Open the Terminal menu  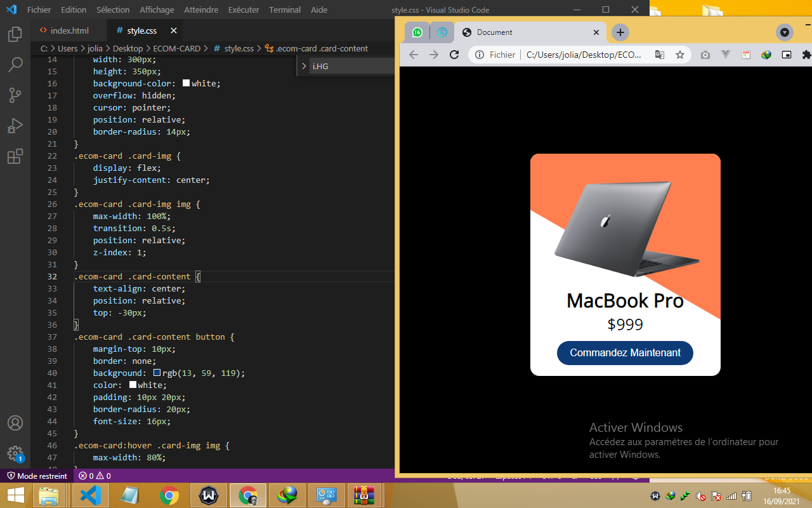point(285,10)
